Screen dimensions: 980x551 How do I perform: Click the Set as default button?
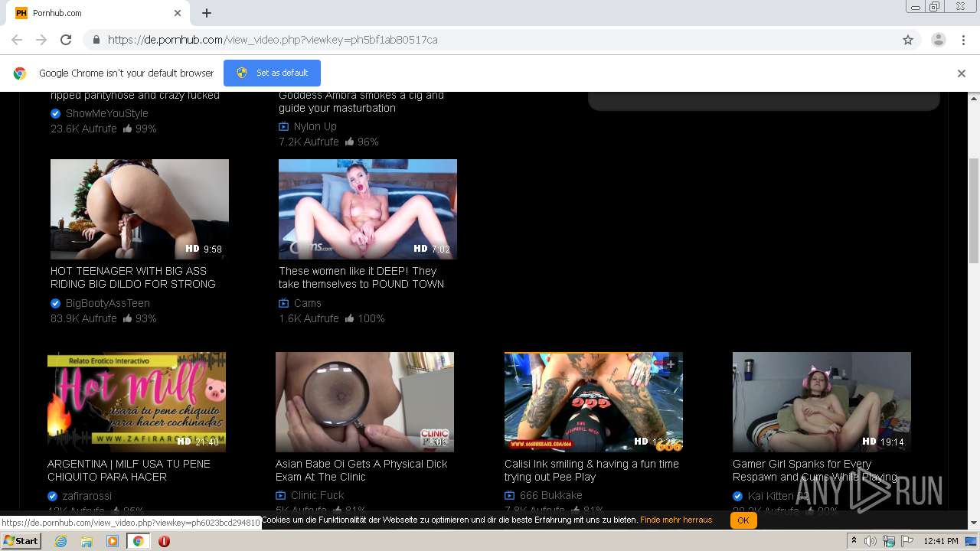click(272, 73)
